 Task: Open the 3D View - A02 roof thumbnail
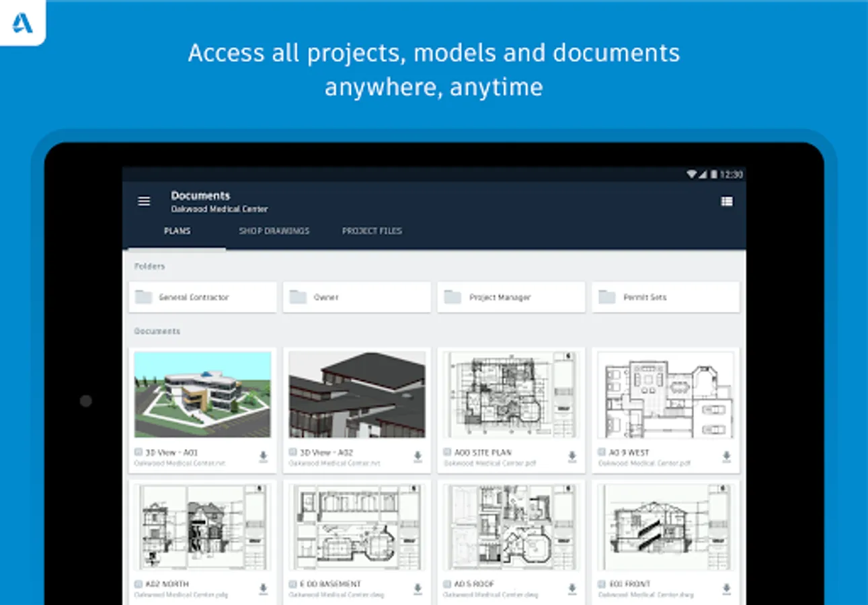coord(357,395)
